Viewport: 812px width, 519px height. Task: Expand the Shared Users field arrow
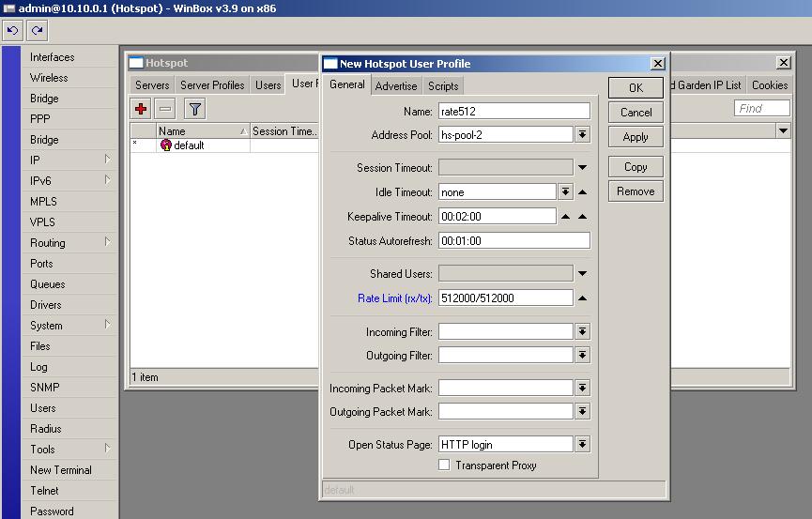click(582, 273)
